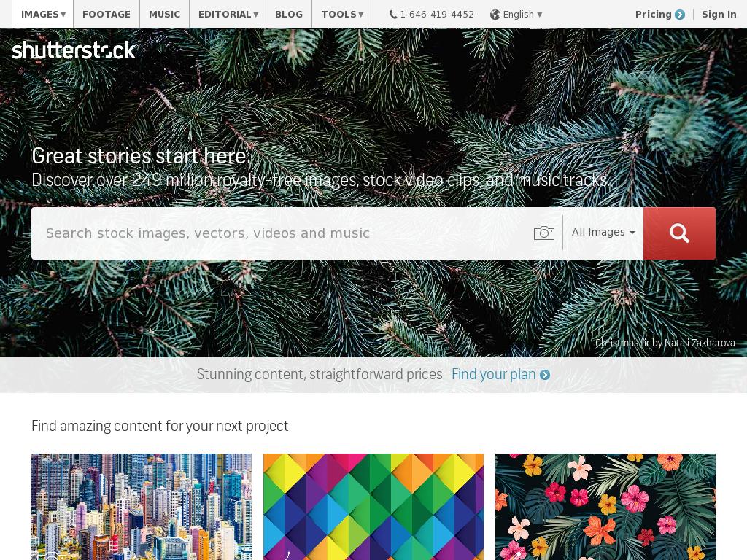The height and width of the screenshot is (560, 747).
Task: Click the phone icon beside 1-646-419-4452
Action: point(393,15)
